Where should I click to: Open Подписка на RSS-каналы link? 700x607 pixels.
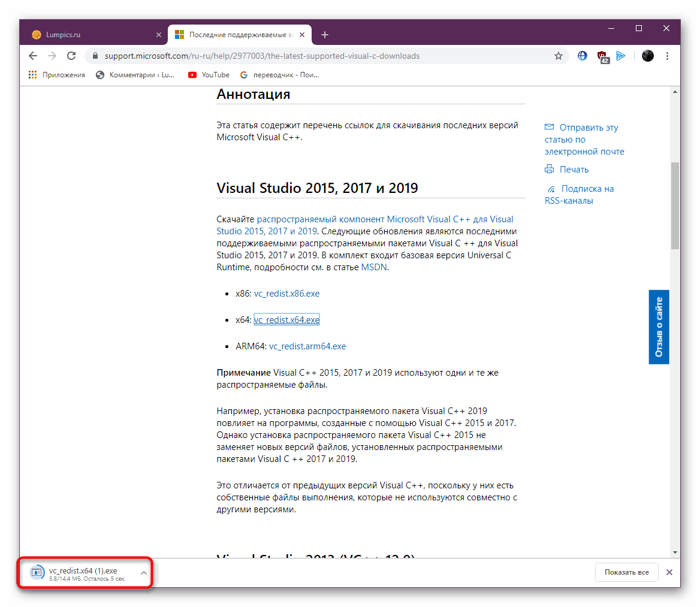580,195
